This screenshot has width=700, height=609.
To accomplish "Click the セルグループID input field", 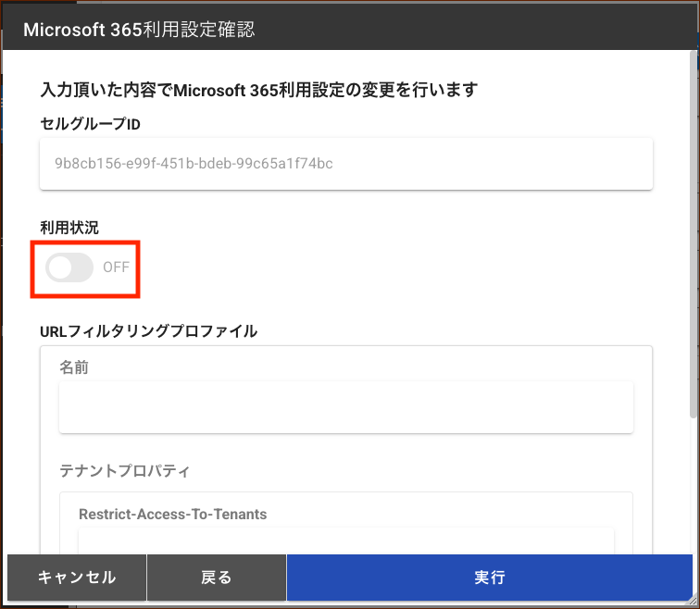I will pyautogui.click(x=345, y=164).
